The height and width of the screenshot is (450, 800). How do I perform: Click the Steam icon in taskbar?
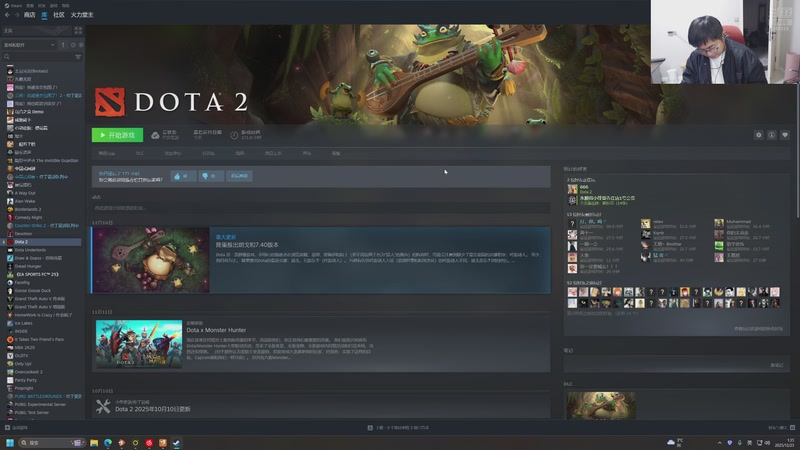(176, 443)
